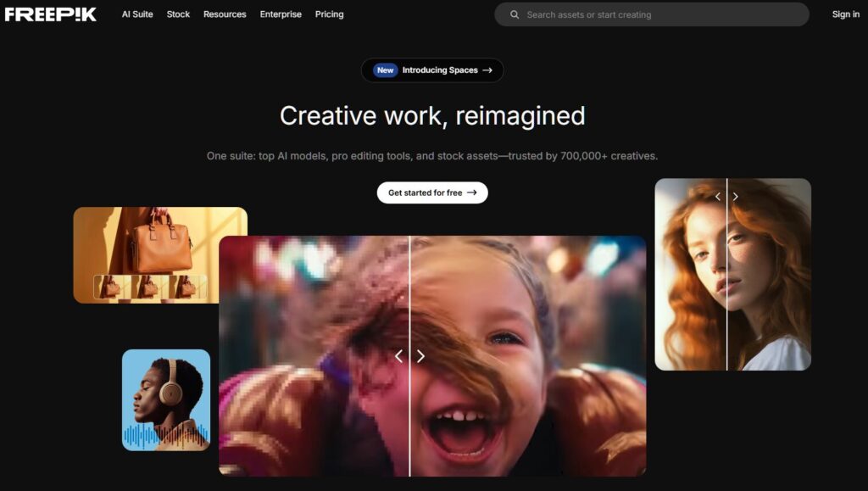The image size is (868, 491).
Task: Click arrow icon beside Introducing Spaces
Action: (x=487, y=70)
